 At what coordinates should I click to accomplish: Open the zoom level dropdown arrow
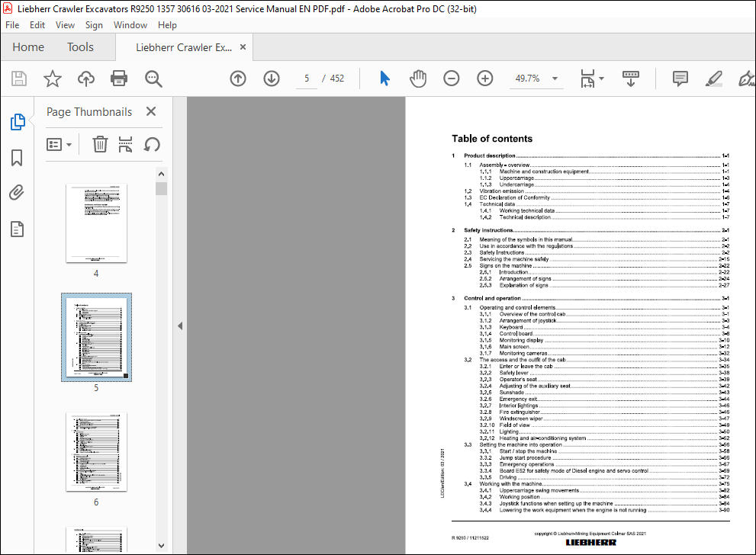click(555, 79)
